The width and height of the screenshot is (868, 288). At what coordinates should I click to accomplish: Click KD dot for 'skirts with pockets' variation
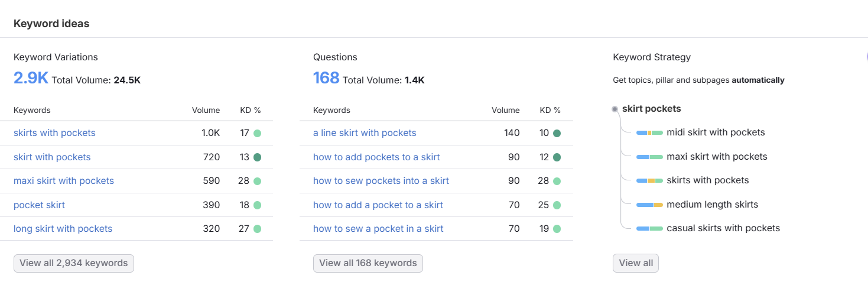point(257,133)
